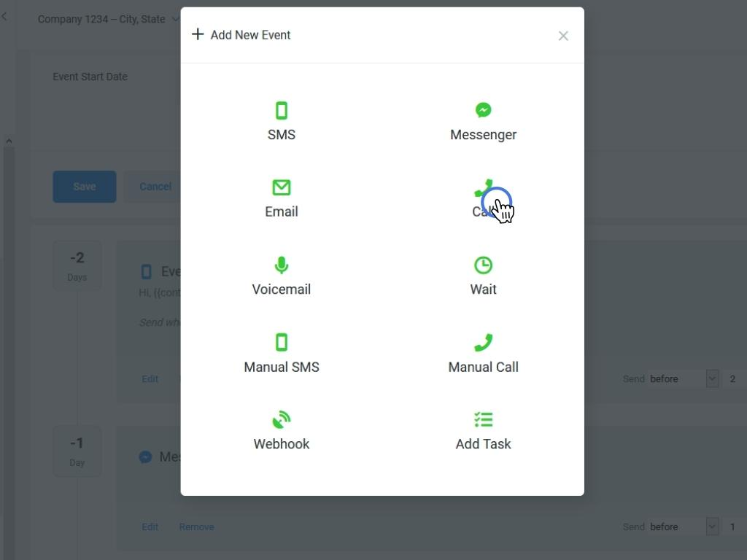The width and height of the screenshot is (747, 560).
Task: Click the days value field showing 1
Action: point(735,526)
